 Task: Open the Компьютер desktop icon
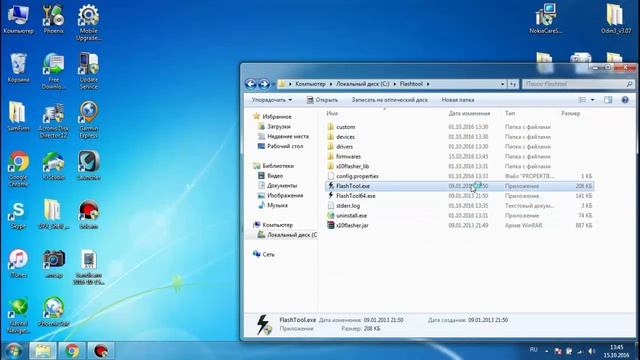[x=18, y=19]
